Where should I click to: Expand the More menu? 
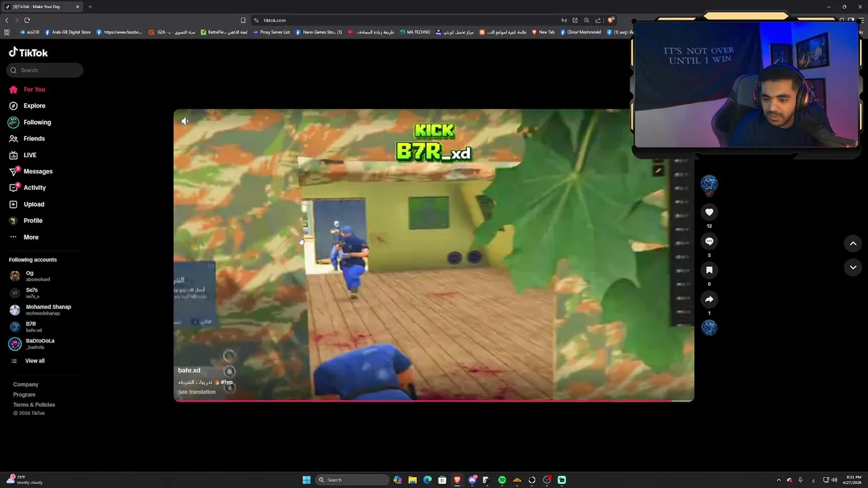[24, 237]
